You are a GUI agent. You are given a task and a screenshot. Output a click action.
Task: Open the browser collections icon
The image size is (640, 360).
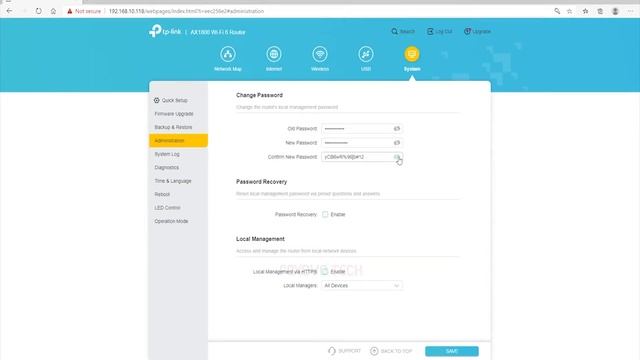pyautogui.click(x=600, y=11)
